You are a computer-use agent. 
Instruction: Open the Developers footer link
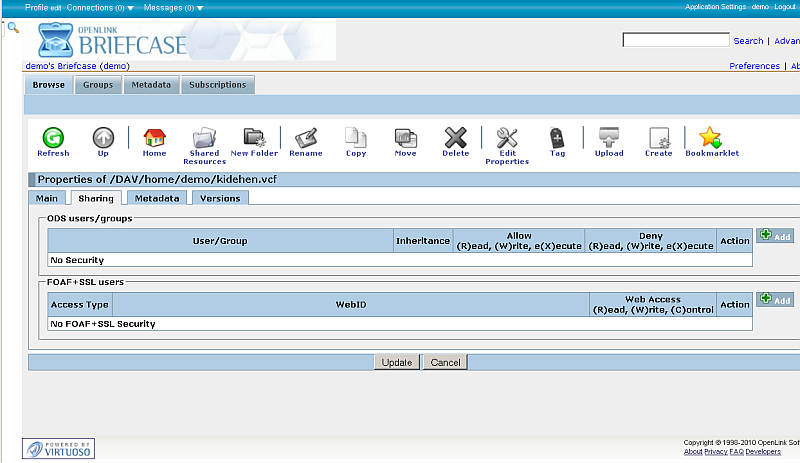pos(763,452)
